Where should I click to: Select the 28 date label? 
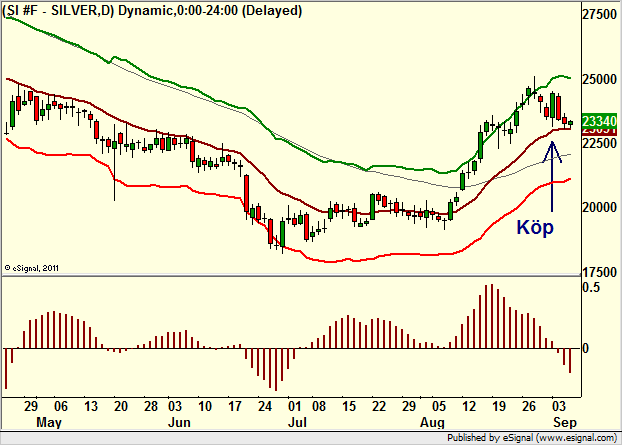coord(151,406)
